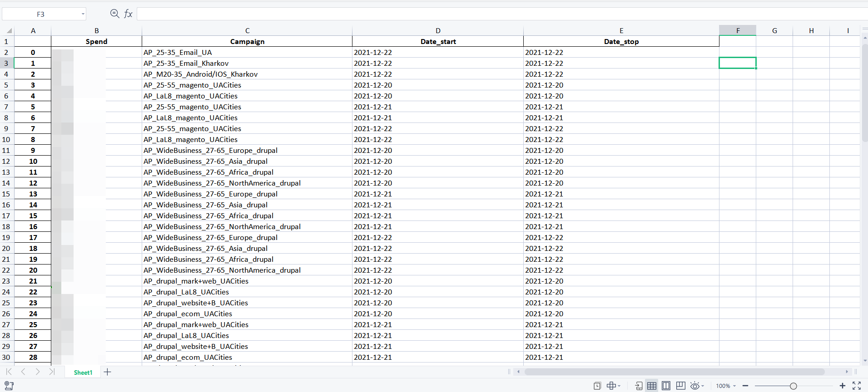The image size is (868, 392).
Task: Jump to the first sheet tab arrow
Action: [9, 372]
